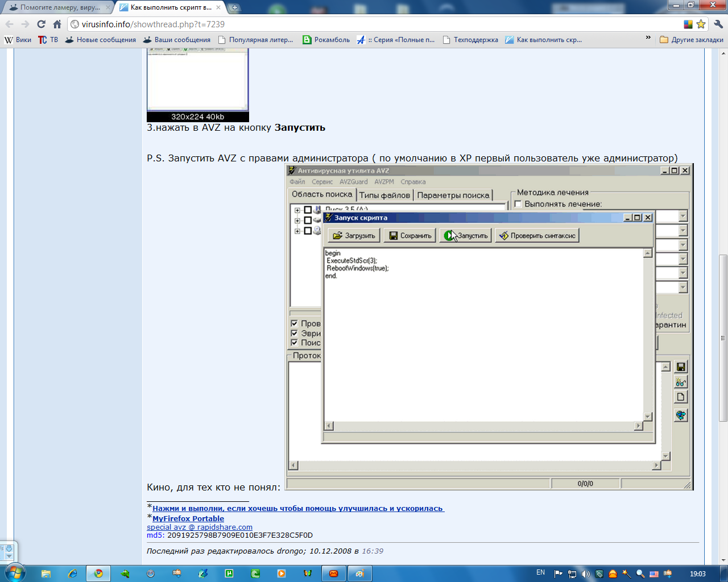Enable the 'Выполнять лечение' checkbox
728x582 pixels.
pyautogui.click(x=518, y=204)
